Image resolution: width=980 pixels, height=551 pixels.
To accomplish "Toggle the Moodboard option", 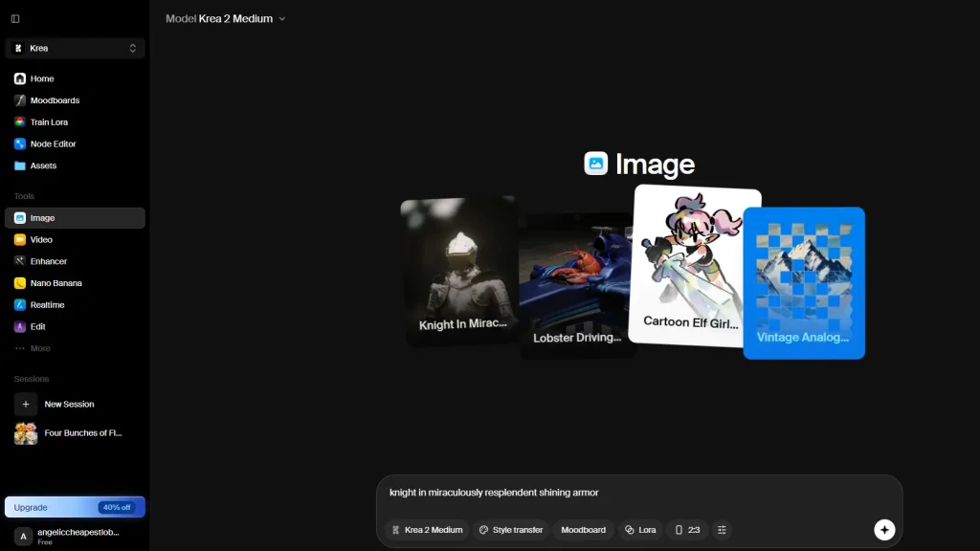I will [583, 530].
